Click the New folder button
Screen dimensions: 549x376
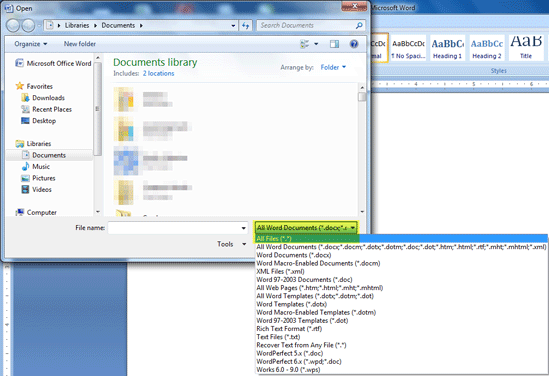[x=79, y=44]
